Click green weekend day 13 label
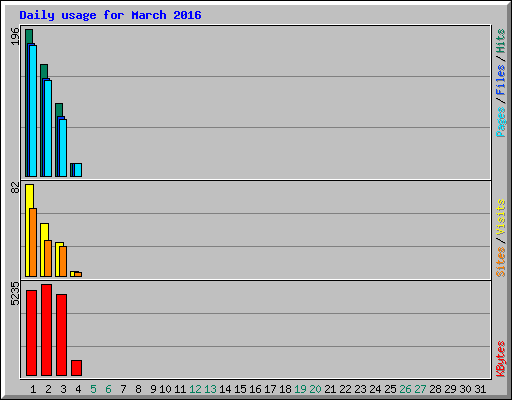 (x=210, y=389)
